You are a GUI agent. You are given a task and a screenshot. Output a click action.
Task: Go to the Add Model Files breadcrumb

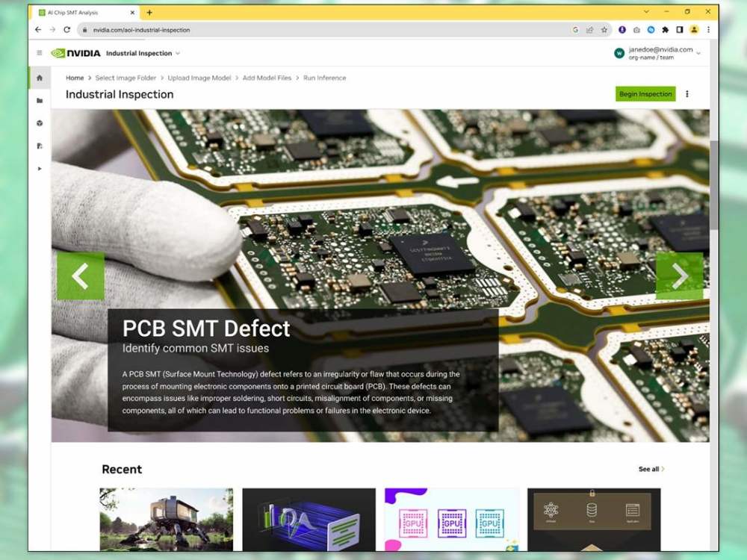click(x=267, y=78)
